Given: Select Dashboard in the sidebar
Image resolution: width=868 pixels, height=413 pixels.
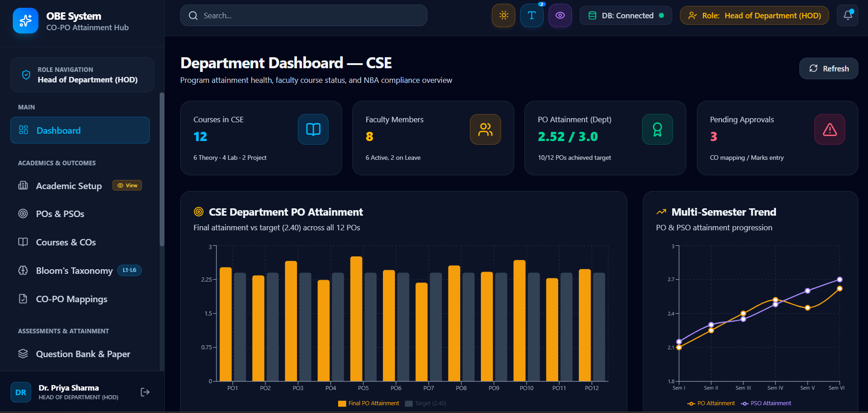Looking at the screenshot, I should (80, 130).
